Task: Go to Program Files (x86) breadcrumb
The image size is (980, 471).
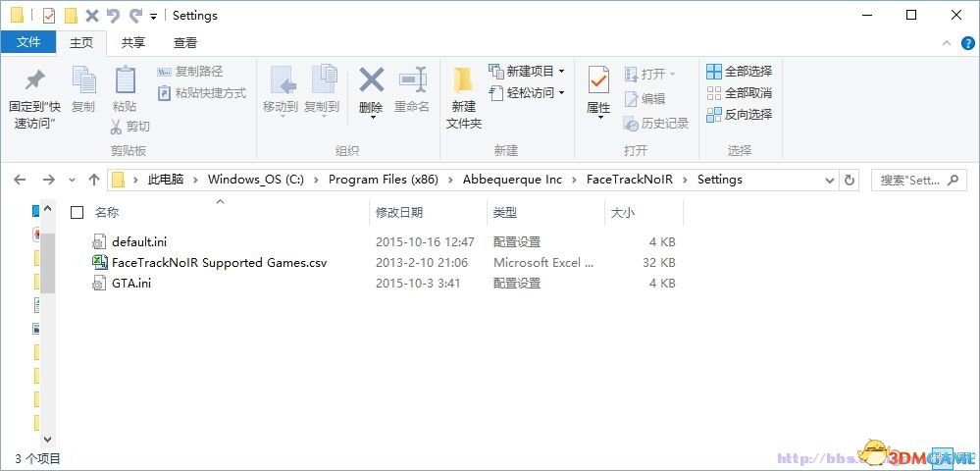Action: (384, 180)
